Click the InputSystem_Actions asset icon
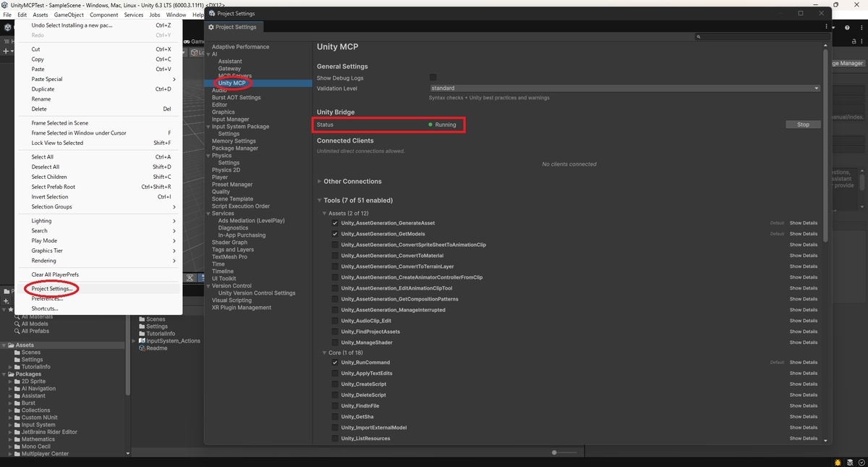868x467 pixels. pos(142,341)
